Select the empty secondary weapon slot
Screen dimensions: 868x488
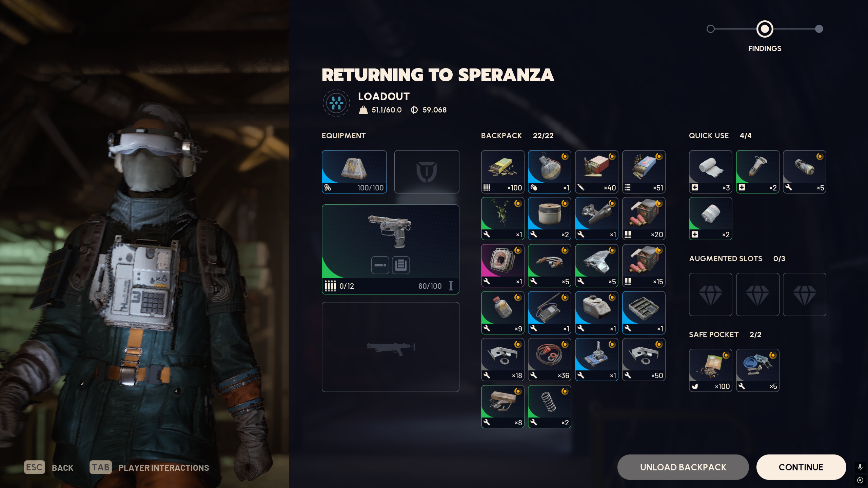point(390,347)
